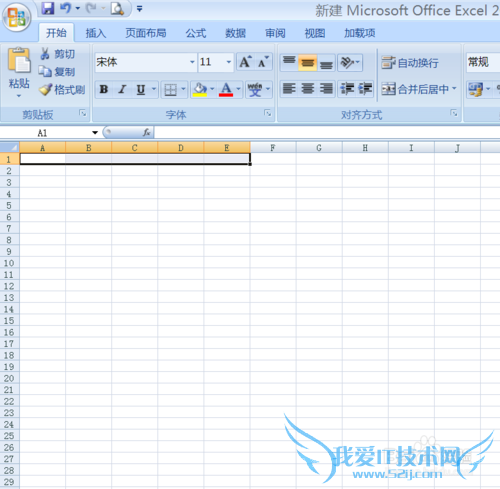Open the text orientation tool
The image size is (500, 489).
pos(350,62)
